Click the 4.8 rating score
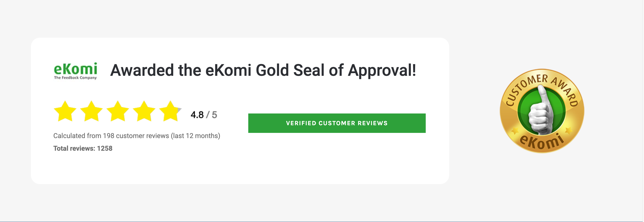The height and width of the screenshot is (222, 644). click(197, 115)
